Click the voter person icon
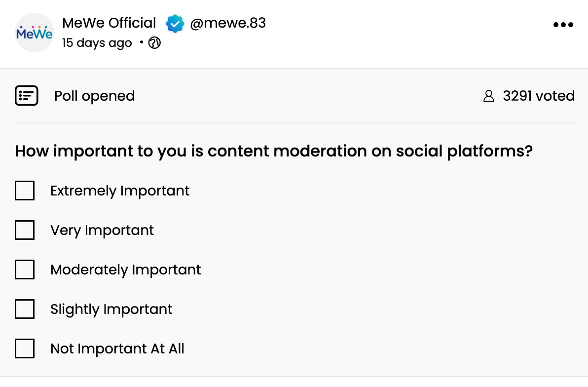 [489, 96]
